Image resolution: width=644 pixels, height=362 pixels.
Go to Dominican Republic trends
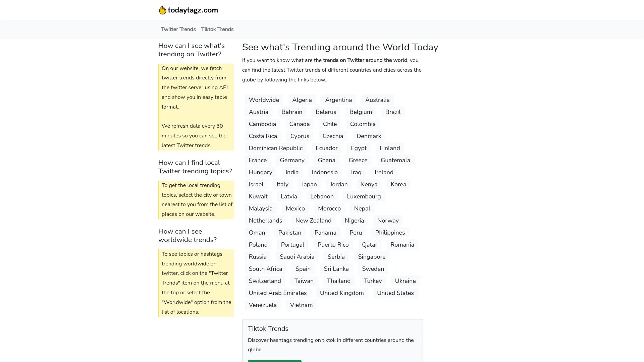(x=275, y=148)
